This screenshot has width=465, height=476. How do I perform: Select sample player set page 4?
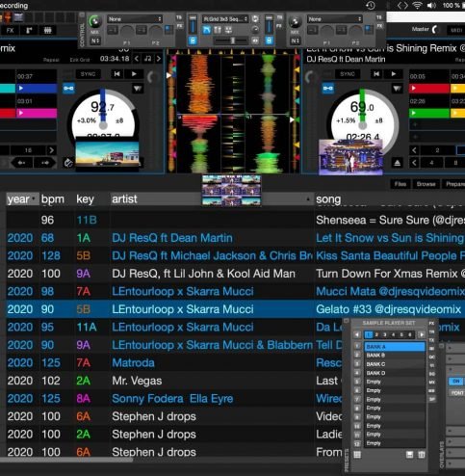coord(393,334)
